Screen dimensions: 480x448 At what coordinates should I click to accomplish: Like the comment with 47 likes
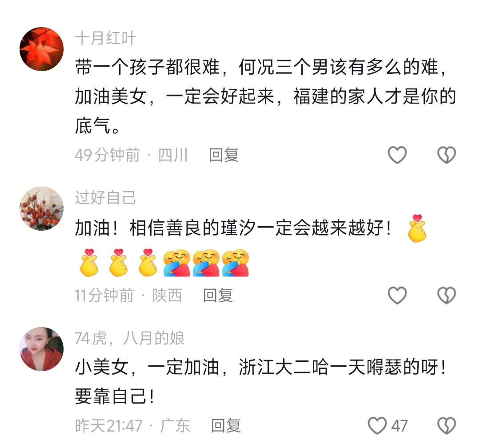[377, 426]
